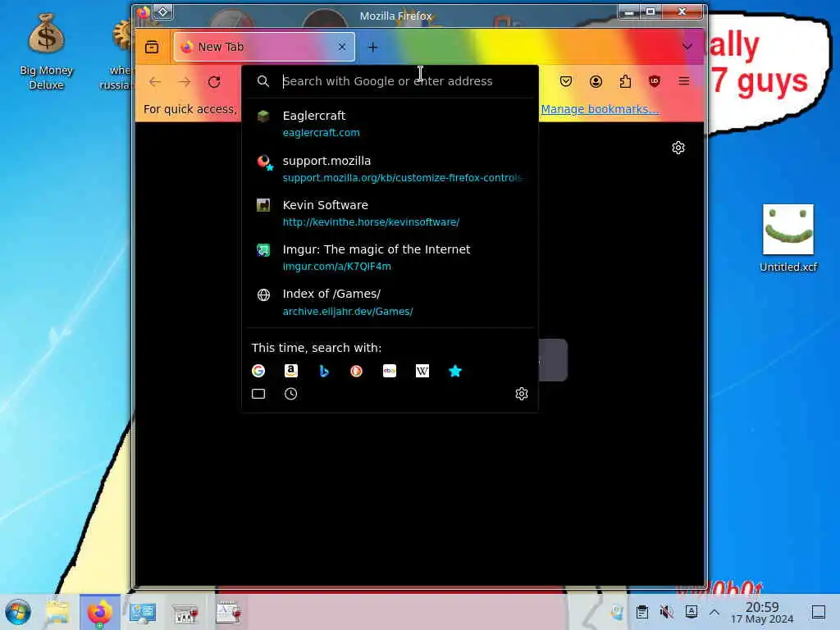Open clipboard tray icon
This screenshot has width=840, height=630.
[x=641, y=612]
